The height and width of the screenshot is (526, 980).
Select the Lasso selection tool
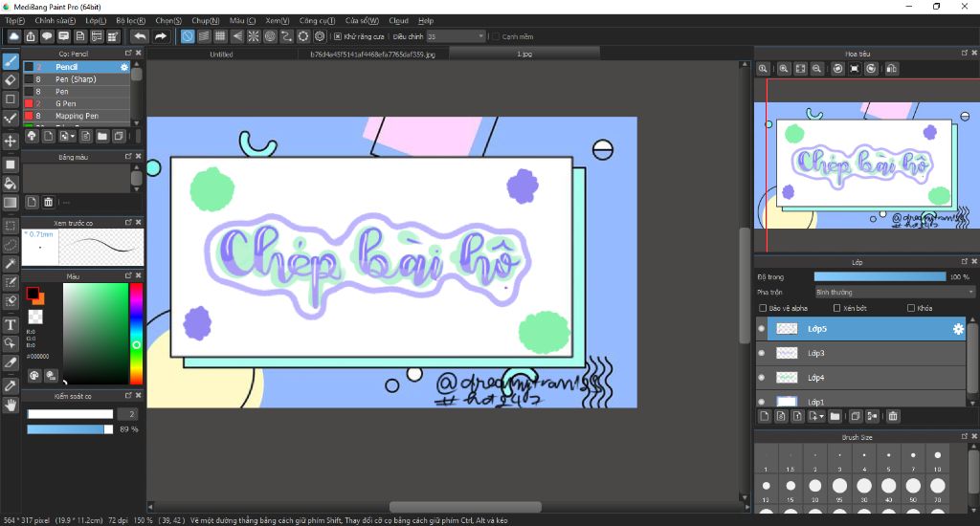10,244
